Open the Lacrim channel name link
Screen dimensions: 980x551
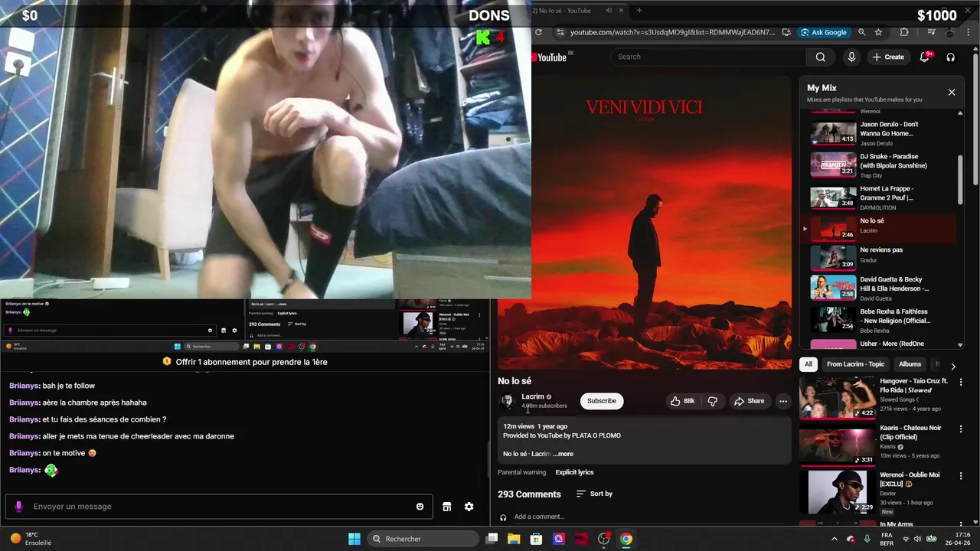pos(533,396)
